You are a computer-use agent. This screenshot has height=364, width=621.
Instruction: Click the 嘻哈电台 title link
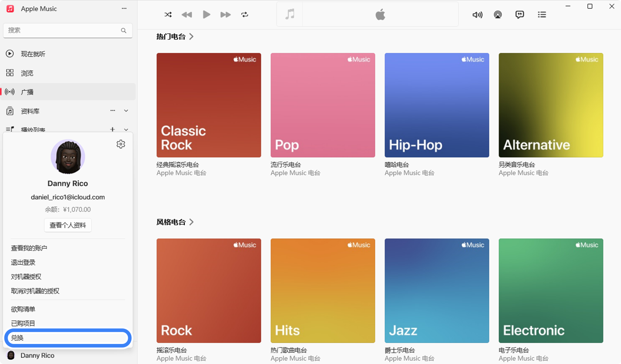pos(397,165)
